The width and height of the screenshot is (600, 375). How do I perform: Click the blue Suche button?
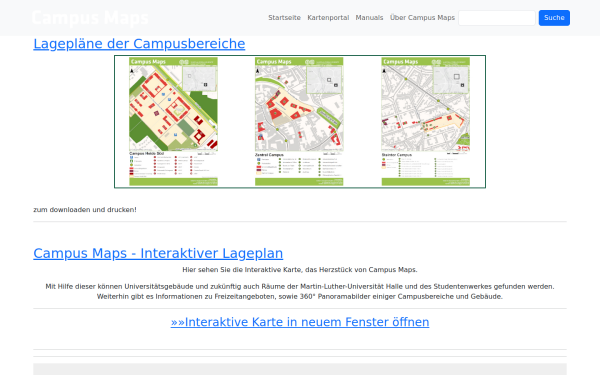click(x=554, y=18)
